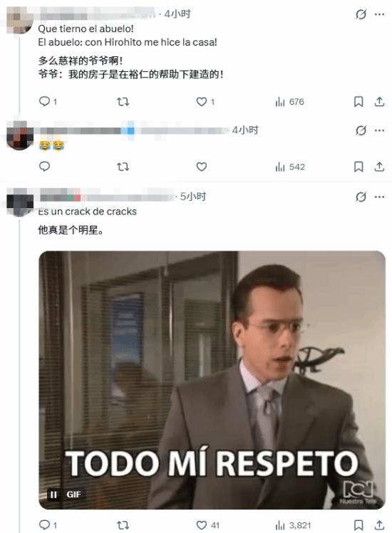Bookmark the 'Que tierno el abuelo' post
This screenshot has width=392, height=533.
(359, 101)
